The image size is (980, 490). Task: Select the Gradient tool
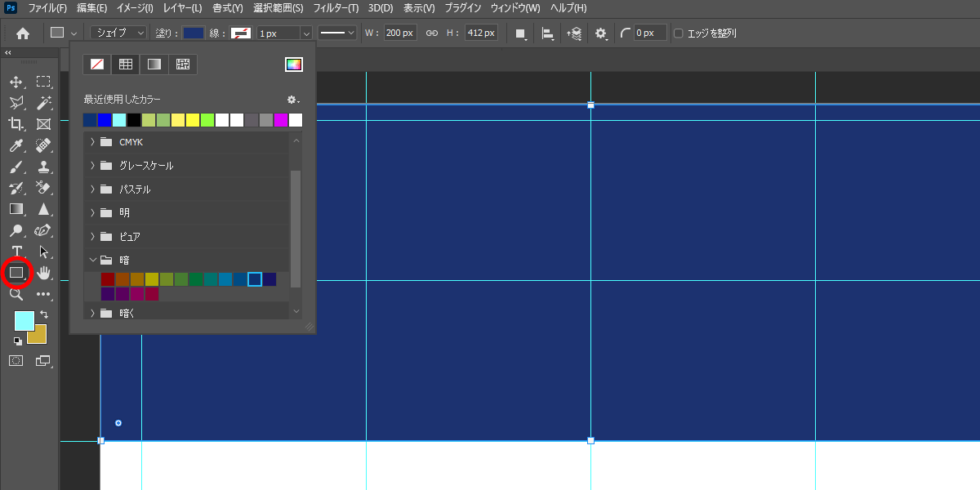[16, 209]
